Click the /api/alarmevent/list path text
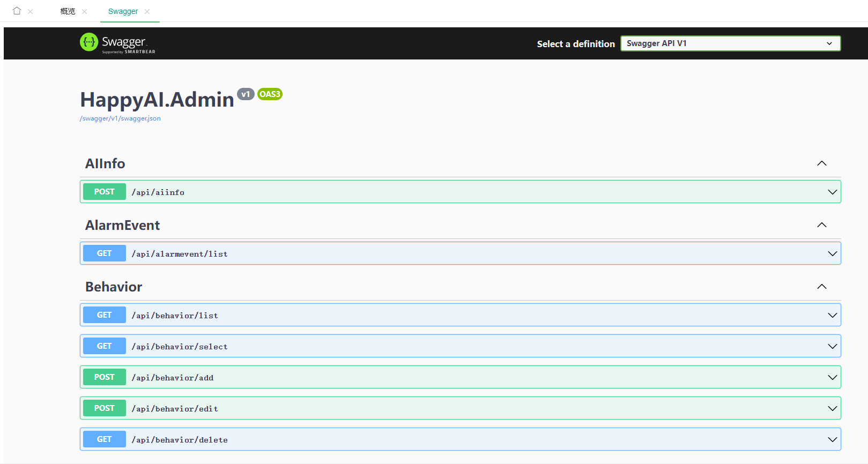Screen dimensions: 868x464 (x=180, y=254)
